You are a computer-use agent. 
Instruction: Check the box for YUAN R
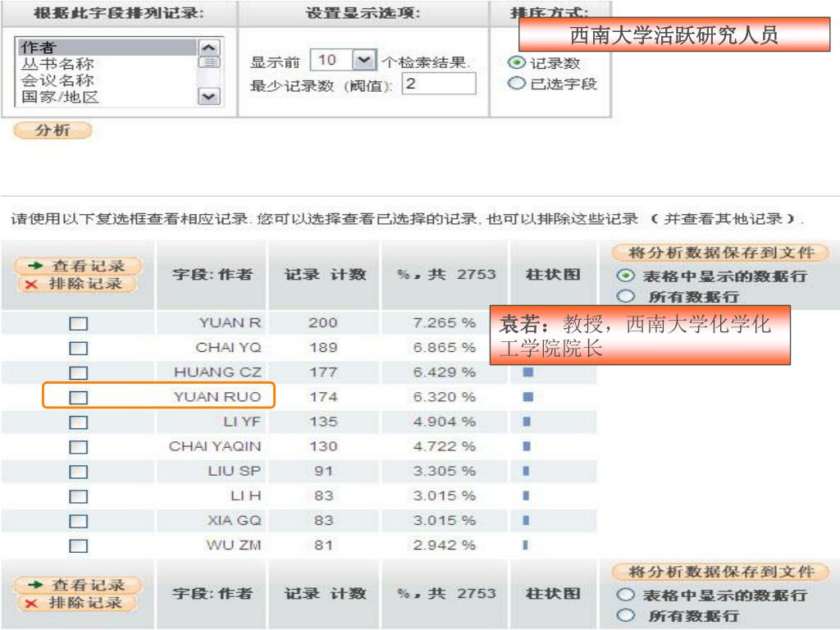pyautogui.click(x=78, y=323)
